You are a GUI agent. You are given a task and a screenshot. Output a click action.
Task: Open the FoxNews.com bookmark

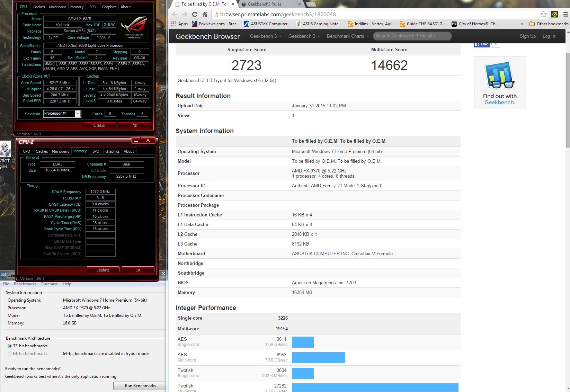(215, 24)
